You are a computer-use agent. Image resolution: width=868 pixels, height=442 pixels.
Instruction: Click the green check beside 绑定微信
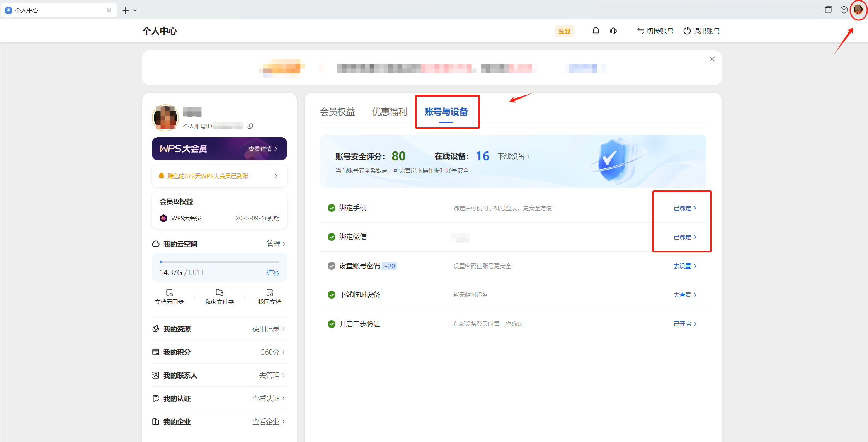[x=331, y=237]
